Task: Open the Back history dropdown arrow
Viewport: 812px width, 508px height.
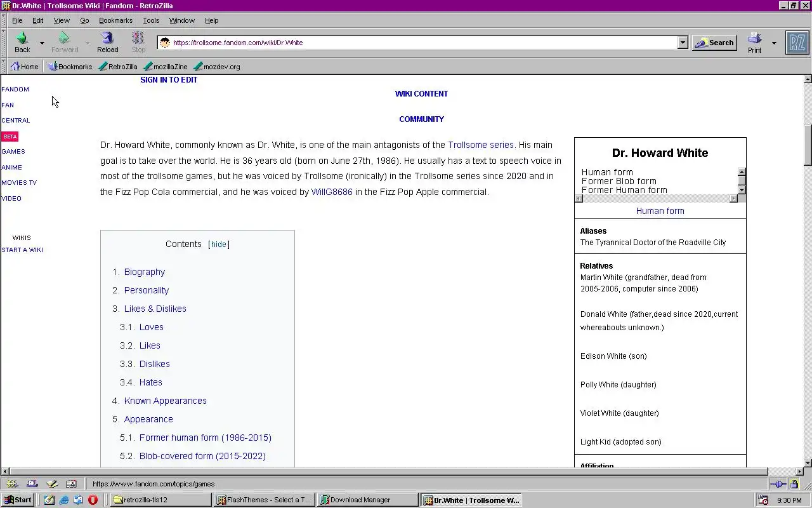Action: 42,43
